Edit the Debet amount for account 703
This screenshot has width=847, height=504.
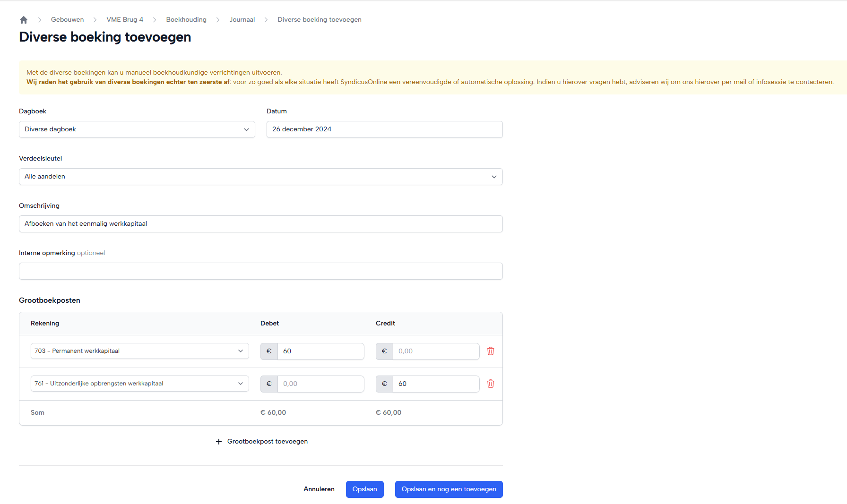coord(320,351)
